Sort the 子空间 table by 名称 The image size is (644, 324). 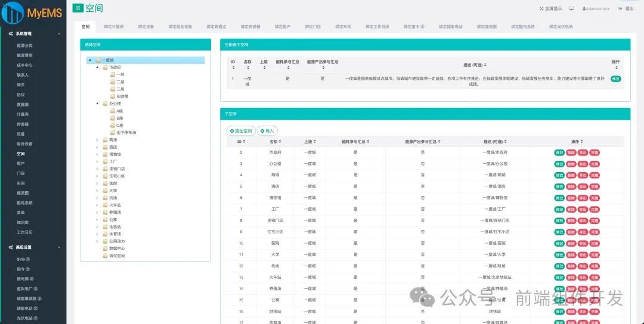click(x=280, y=142)
